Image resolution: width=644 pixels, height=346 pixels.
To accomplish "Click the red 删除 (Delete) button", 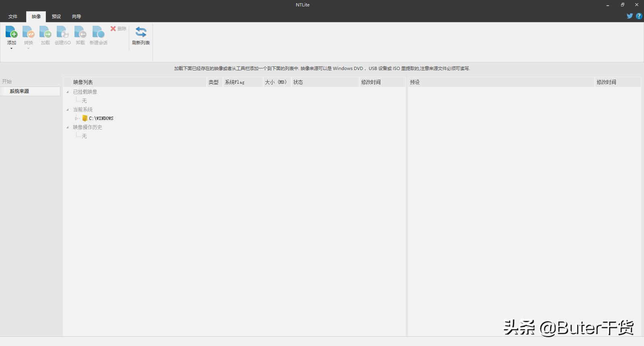I will pos(118,29).
